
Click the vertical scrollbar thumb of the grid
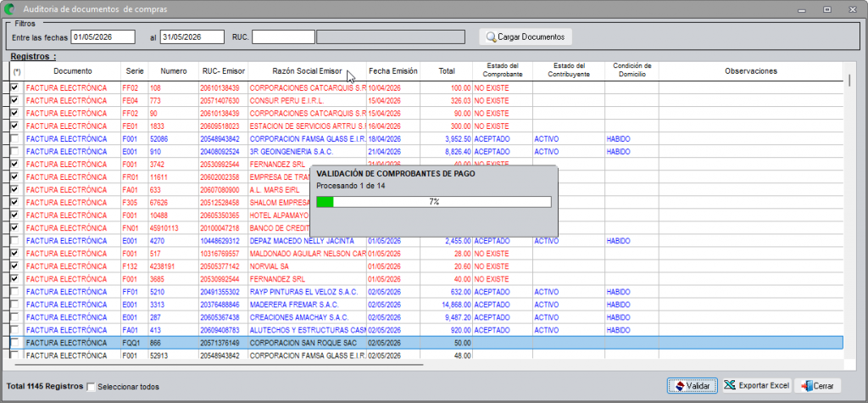(849, 80)
